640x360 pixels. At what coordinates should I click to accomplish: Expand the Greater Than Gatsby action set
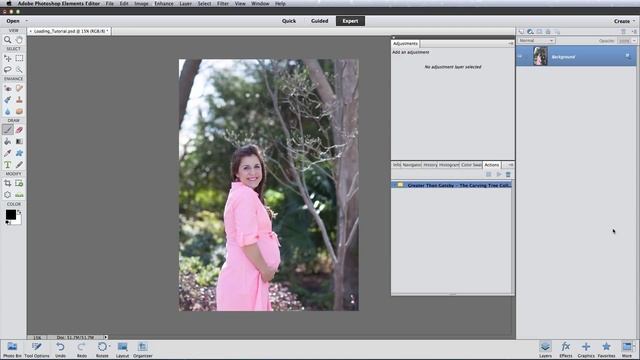(x=394, y=185)
